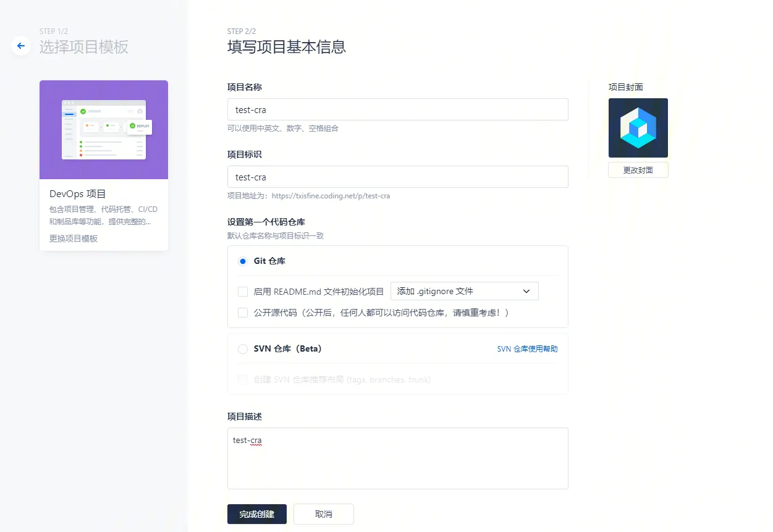Click the 取消 button
The height and width of the screenshot is (532, 773).
(323, 514)
